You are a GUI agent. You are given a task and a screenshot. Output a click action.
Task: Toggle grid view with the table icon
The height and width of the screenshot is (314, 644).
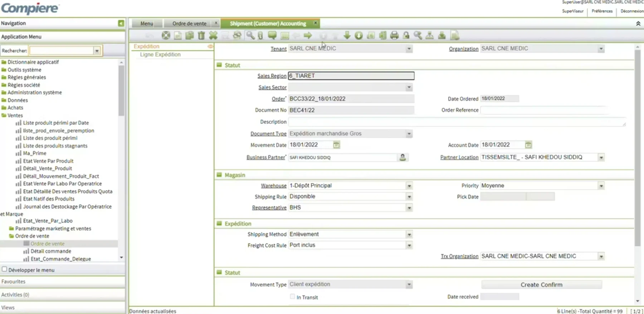pyautogui.click(x=285, y=35)
